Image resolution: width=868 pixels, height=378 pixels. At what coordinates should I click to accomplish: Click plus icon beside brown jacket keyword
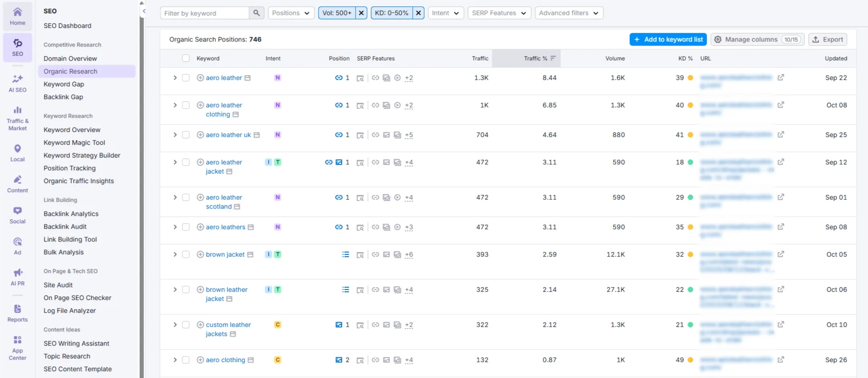pos(200,255)
